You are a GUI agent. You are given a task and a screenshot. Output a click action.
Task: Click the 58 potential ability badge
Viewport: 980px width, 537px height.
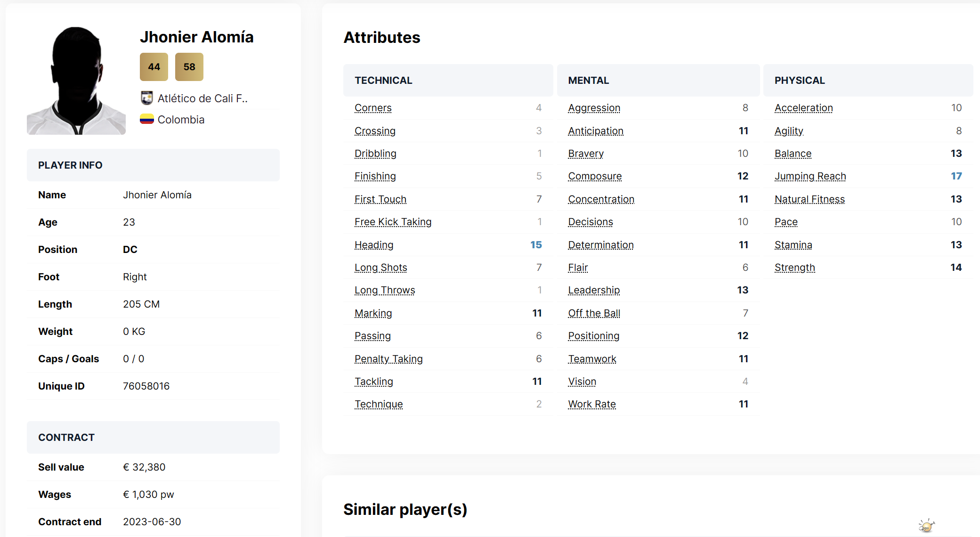(x=189, y=67)
